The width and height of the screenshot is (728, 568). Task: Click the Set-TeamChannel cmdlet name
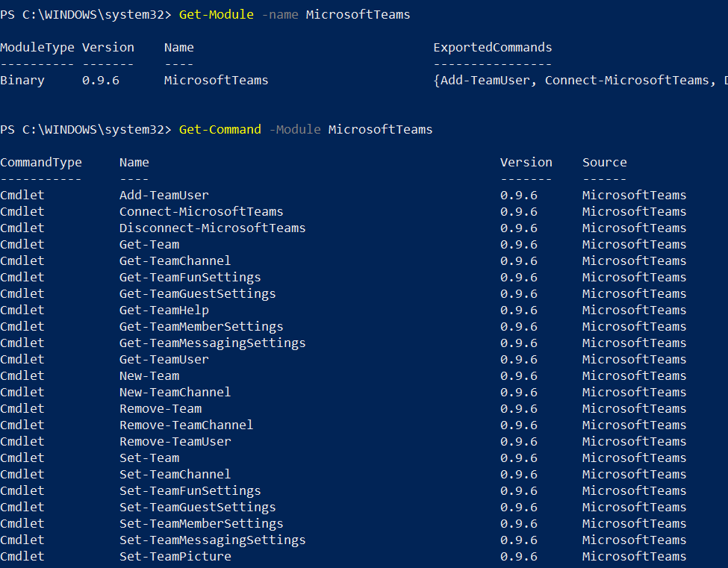[x=175, y=474]
